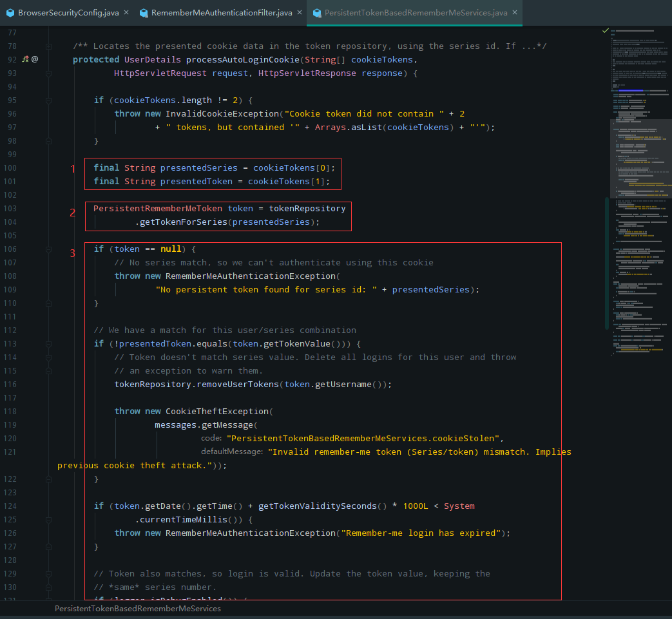Click the code minimap on the right
This screenshot has width=672, height=619.
(638, 193)
